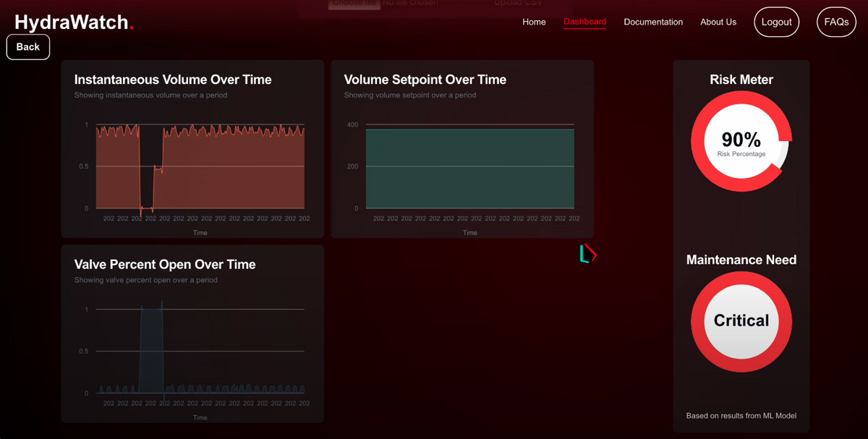Click the Risk Meter heading

(x=741, y=80)
